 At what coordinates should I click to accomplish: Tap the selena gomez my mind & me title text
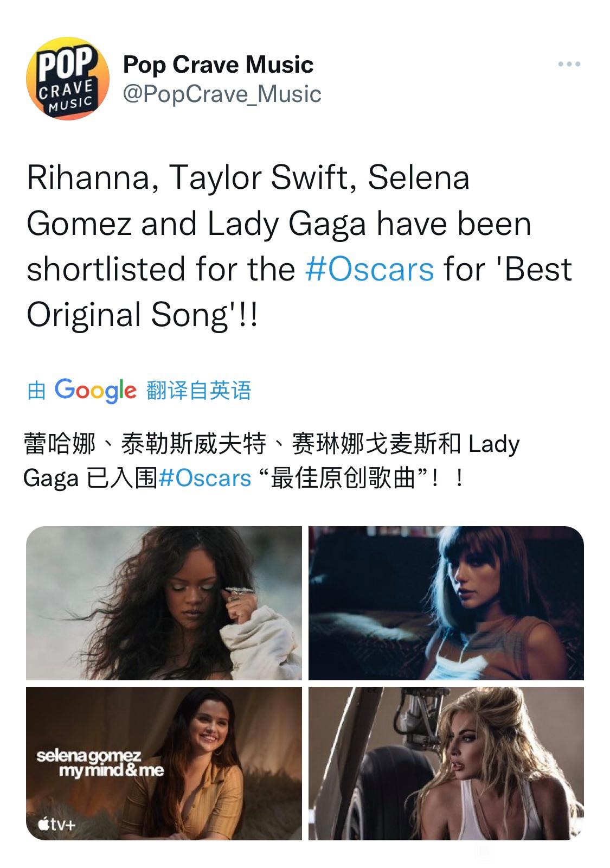(x=100, y=762)
